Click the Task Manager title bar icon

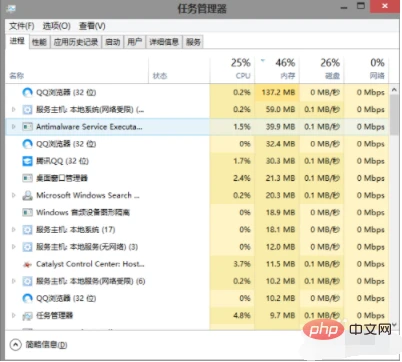(x=11, y=8)
